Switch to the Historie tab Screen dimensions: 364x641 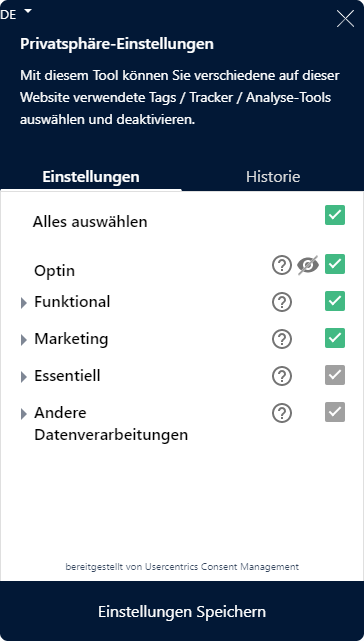pyautogui.click(x=273, y=177)
